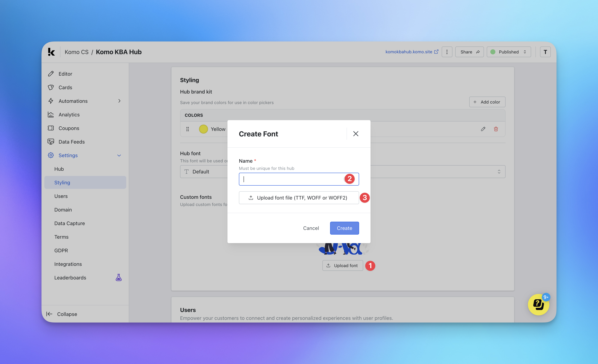Click the pencil edit icon for Yellow
Image resolution: width=598 pixels, height=364 pixels.
point(483,129)
